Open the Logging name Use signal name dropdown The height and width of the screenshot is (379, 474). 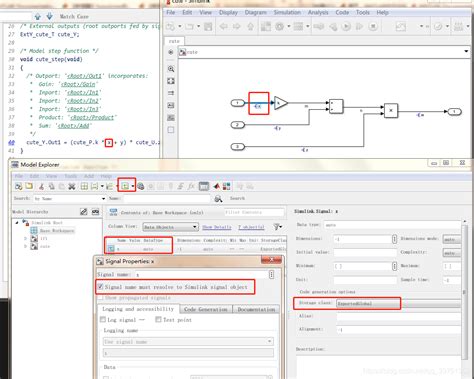click(x=188, y=342)
